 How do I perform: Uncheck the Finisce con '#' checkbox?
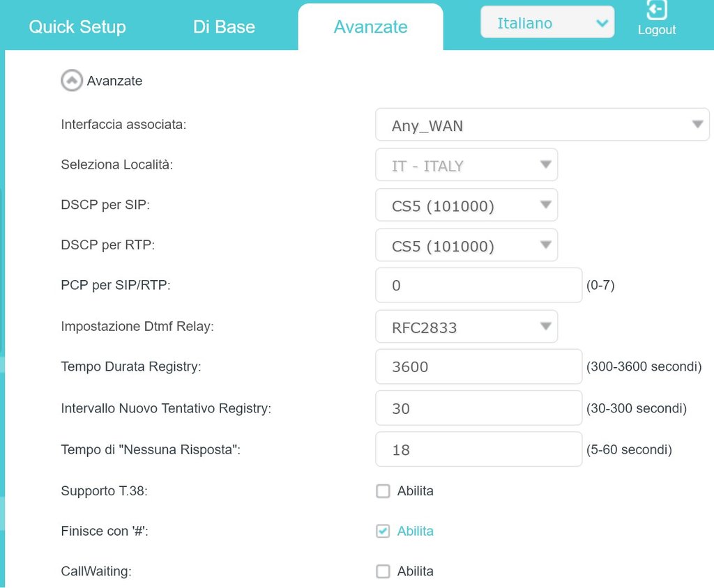(x=383, y=531)
